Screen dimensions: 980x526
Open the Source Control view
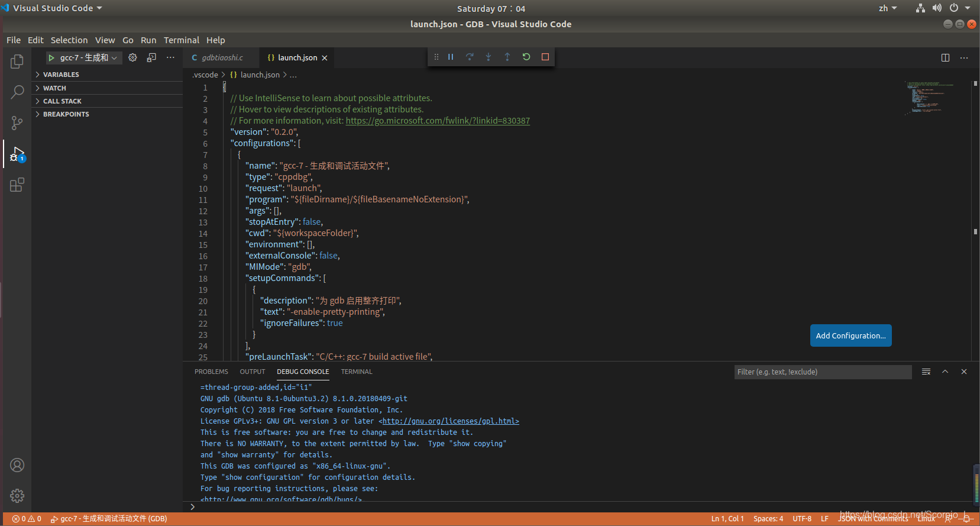pos(17,123)
